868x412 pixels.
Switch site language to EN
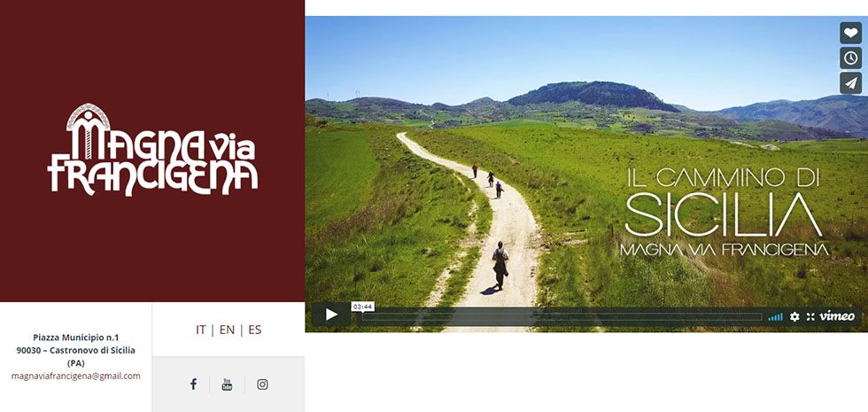click(x=227, y=330)
